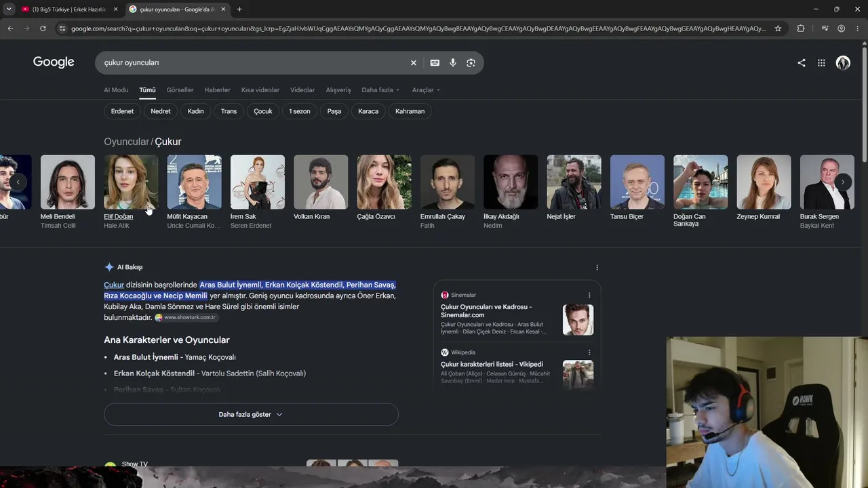Open the media controls icon in toolbar

pos(825,28)
